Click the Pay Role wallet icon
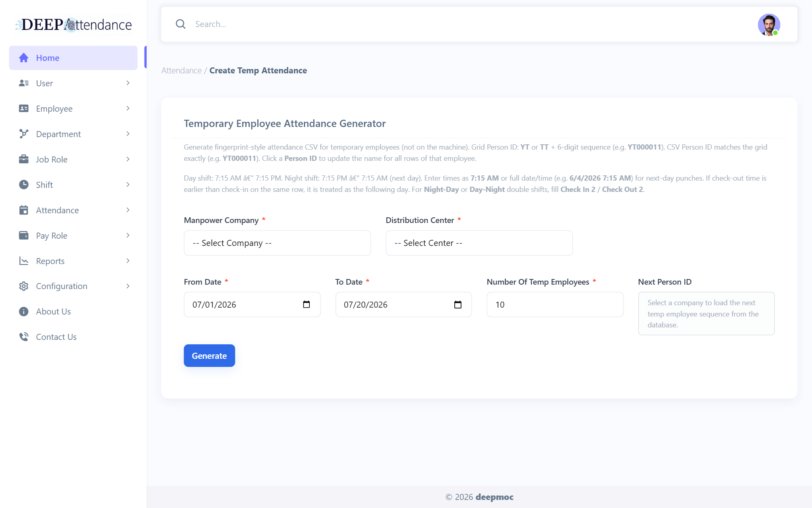The height and width of the screenshot is (508, 812). click(x=24, y=235)
